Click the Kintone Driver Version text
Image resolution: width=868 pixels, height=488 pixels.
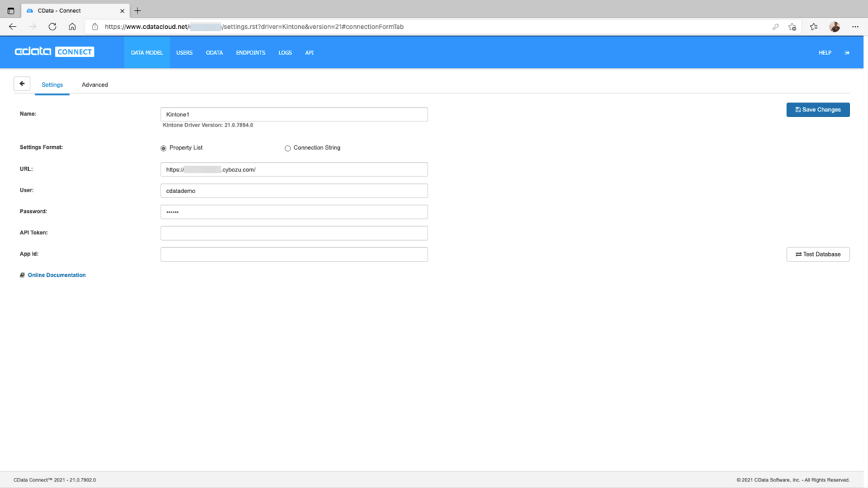[x=208, y=125]
